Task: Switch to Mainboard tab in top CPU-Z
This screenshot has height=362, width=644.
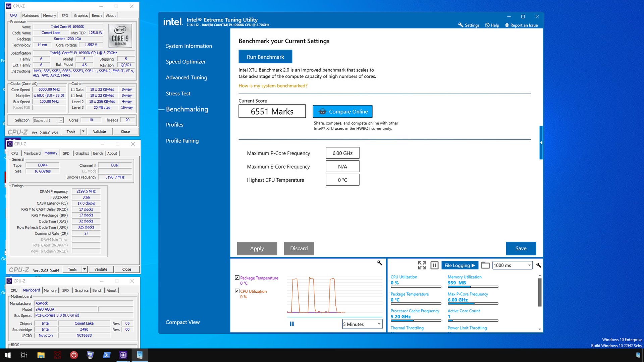Action: coord(31,15)
